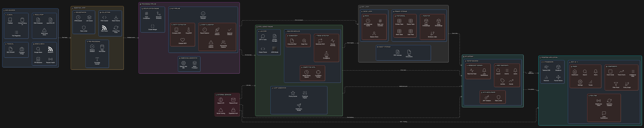
Task: Click the Hash Comparator icon
Action: click(146, 14)
